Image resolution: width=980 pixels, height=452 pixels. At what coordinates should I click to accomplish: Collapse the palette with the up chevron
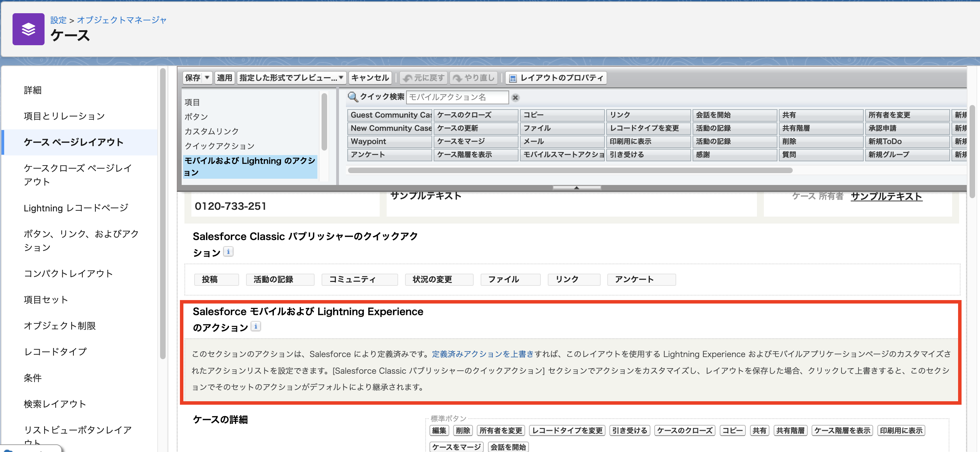[x=576, y=187]
